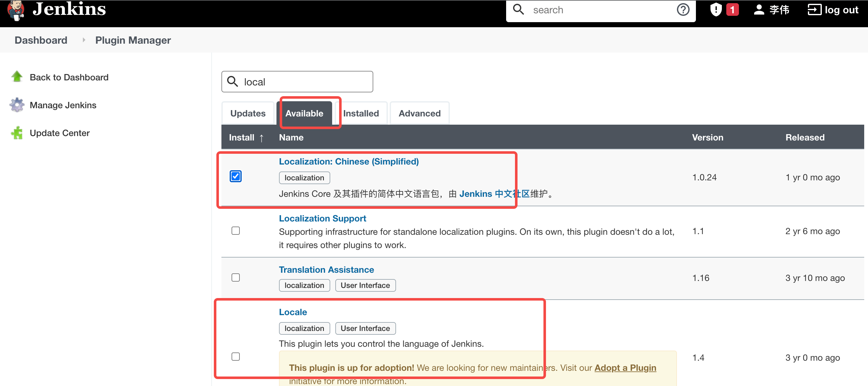This screenshot has height=386, width=868.
Task: Click the plugin filter field containing 'local'
Action: [297, 82]
